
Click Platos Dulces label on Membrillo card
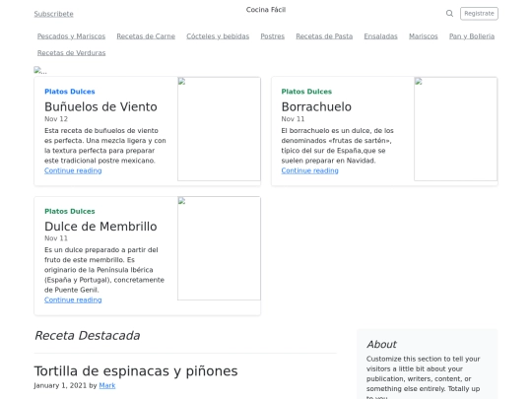point(70,212)
